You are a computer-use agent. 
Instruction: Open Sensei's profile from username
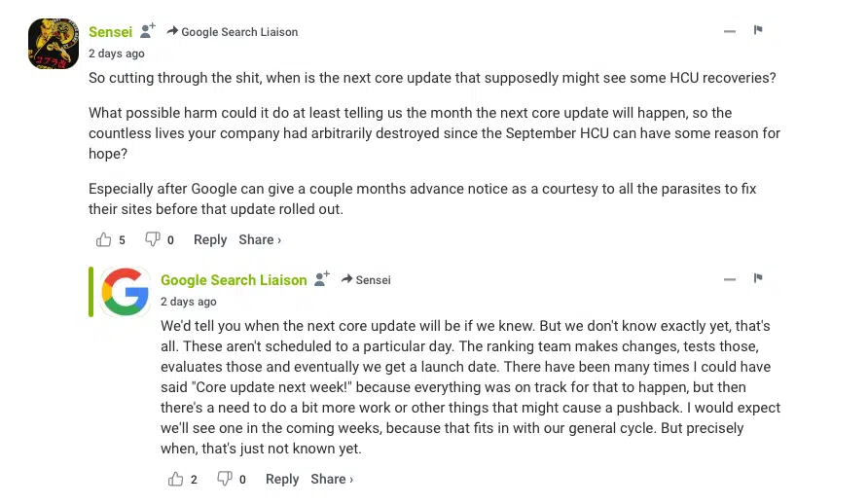(111, 31)
